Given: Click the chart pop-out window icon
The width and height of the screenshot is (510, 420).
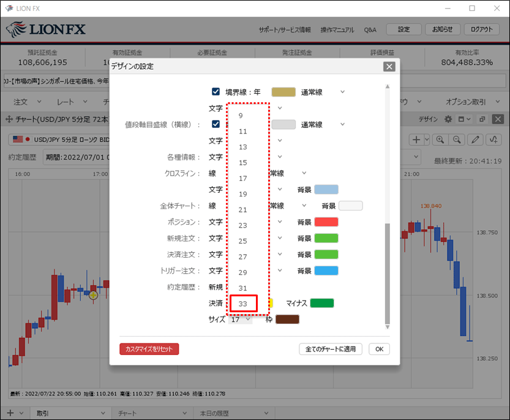Looking at the screenshot, I should pos(482,119).
